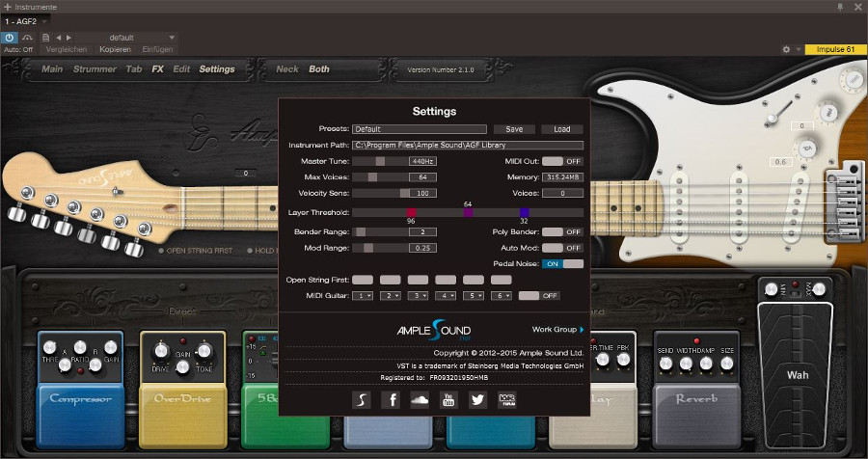Click the Save preset button
Screen dimensions: 868x459
[x=514, y=129]
